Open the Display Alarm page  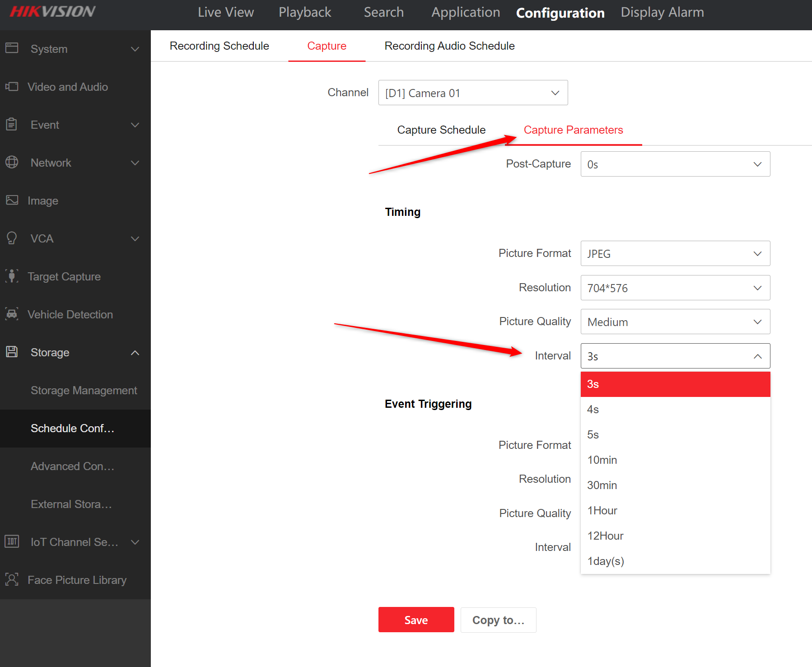pyautogui.click(x=662, y=12)
